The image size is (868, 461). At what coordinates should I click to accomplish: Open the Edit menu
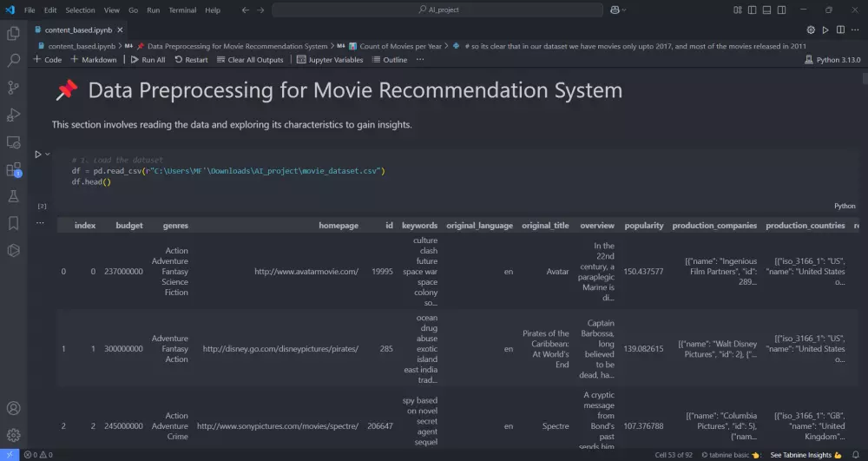pos(49,10)
